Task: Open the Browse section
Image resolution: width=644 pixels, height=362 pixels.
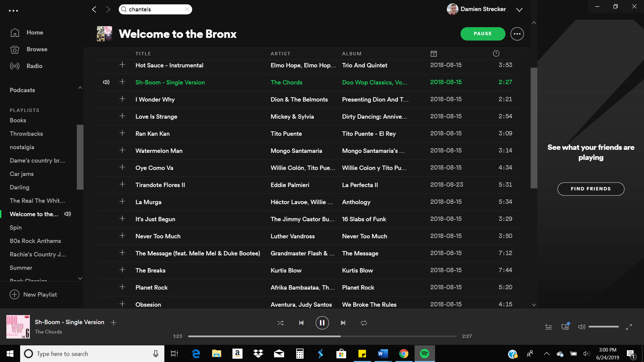Action: [37, 49]
